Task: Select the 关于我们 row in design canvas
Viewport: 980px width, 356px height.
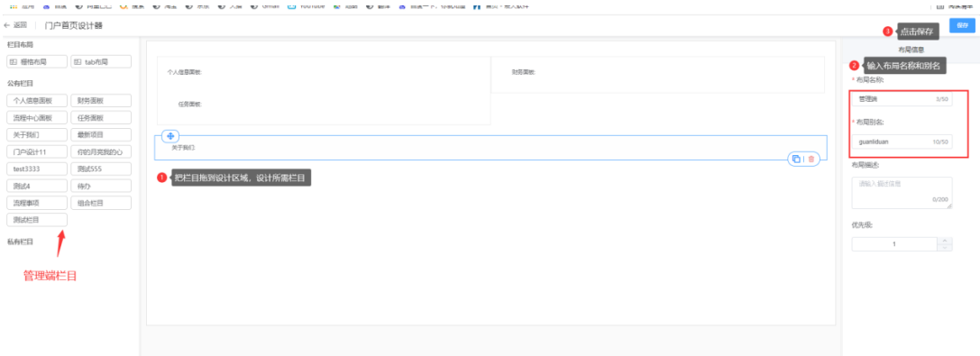Action: tap(490, 148)
